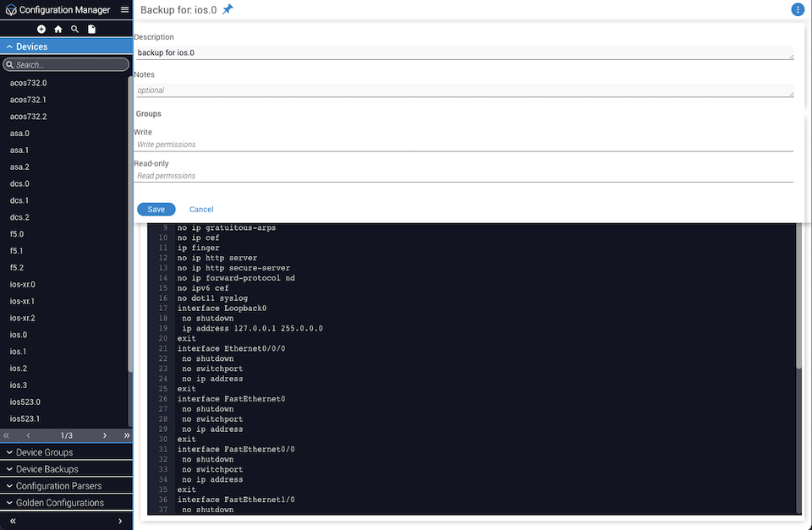Open the blue three-dot options menu
The width and height of the screenshot is (812, 530).
coord(798,9)
